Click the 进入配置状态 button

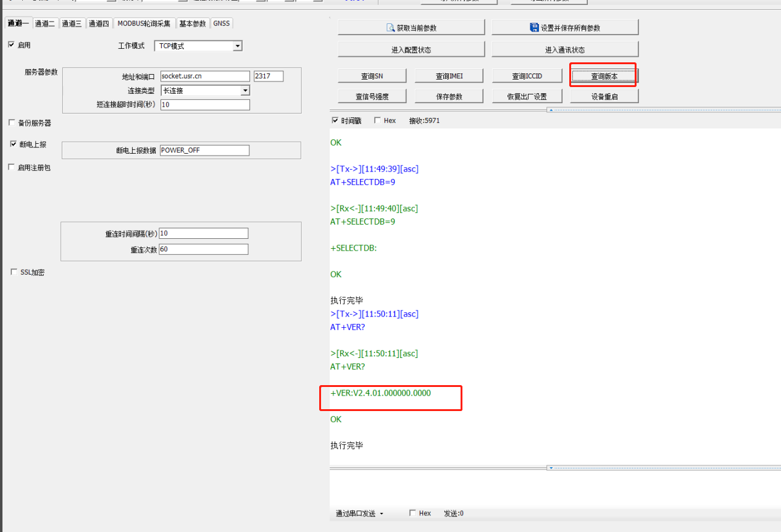(411, 49)
